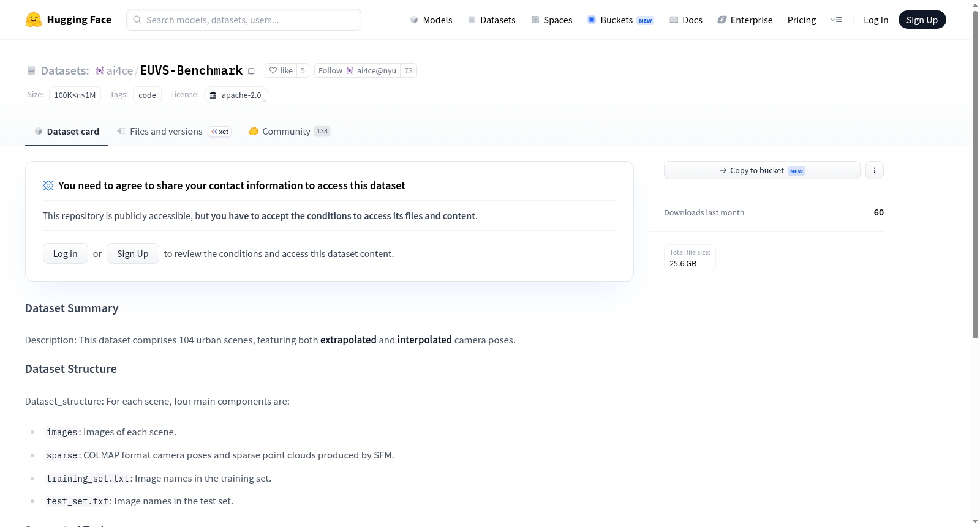Click the Copy to bucket button
Screen dimensions: 980x527
[x=762, y=170]
